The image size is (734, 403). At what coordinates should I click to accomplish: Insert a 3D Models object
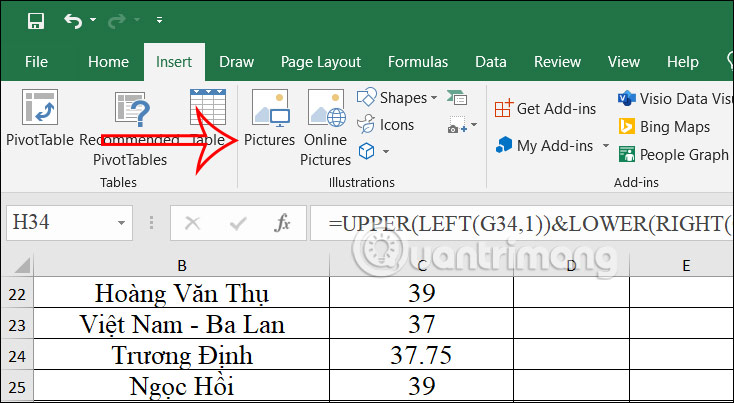(x=367, y=151)
